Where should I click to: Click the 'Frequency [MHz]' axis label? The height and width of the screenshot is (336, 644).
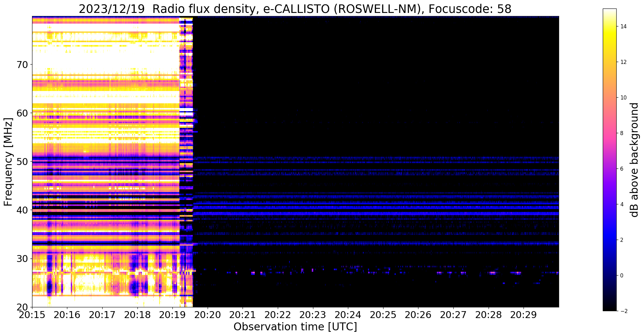(8, 162)
